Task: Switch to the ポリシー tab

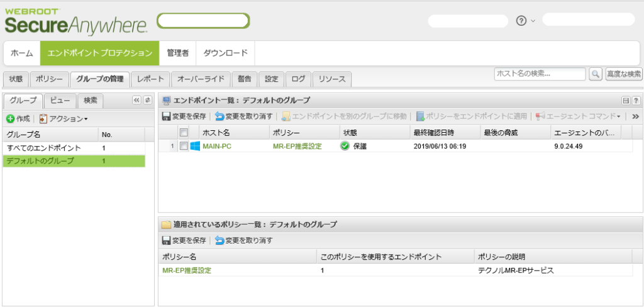Action: [x=49, y=79]
